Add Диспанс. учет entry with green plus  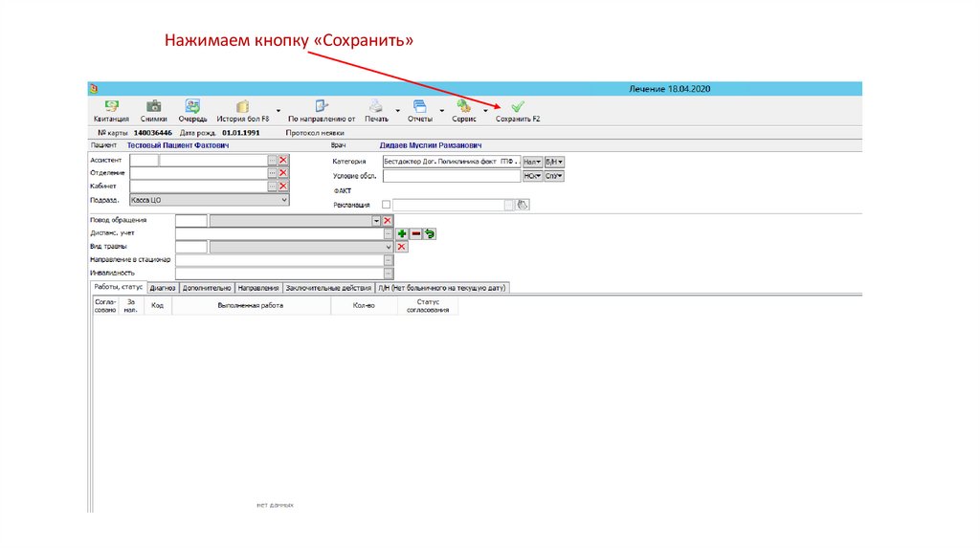point(402,233)
